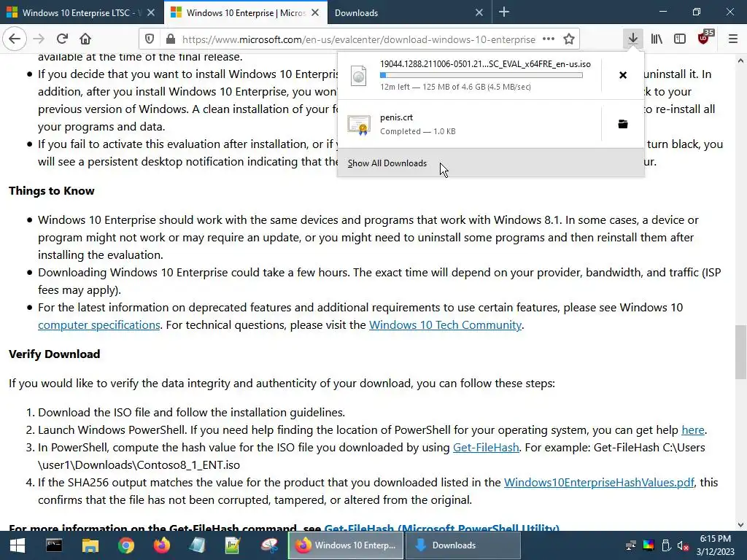The height and width of the screenshot is (560, 747).
Task: Open page actions three-dot menu
Action: 549,39
